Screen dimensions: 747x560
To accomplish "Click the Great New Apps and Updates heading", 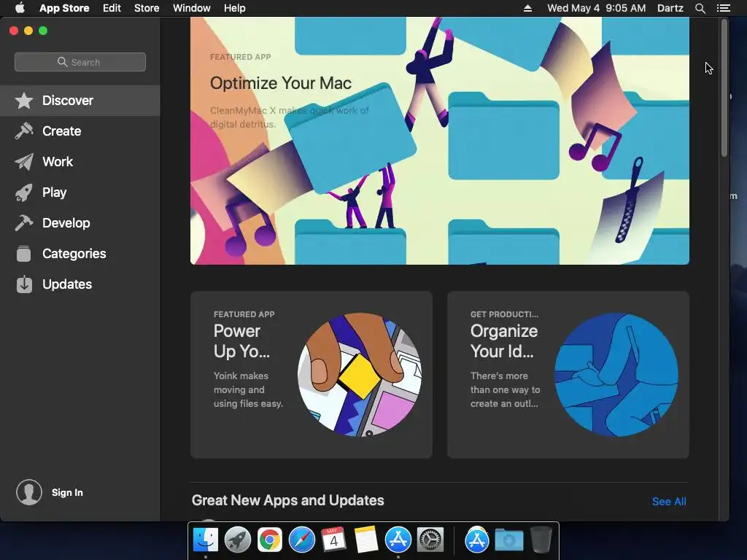I will tap(287, 500).
